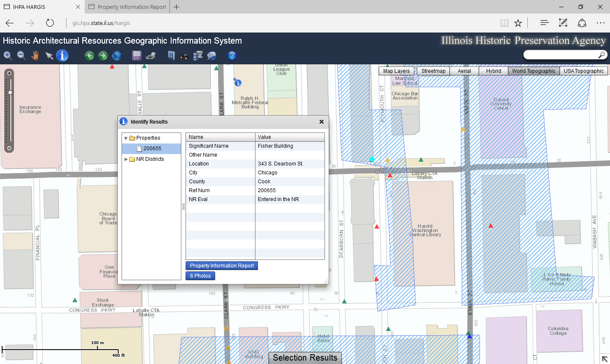Click the purple floppy disk save icon
This screenshot has width=610, height=364.
click(136, 55)
